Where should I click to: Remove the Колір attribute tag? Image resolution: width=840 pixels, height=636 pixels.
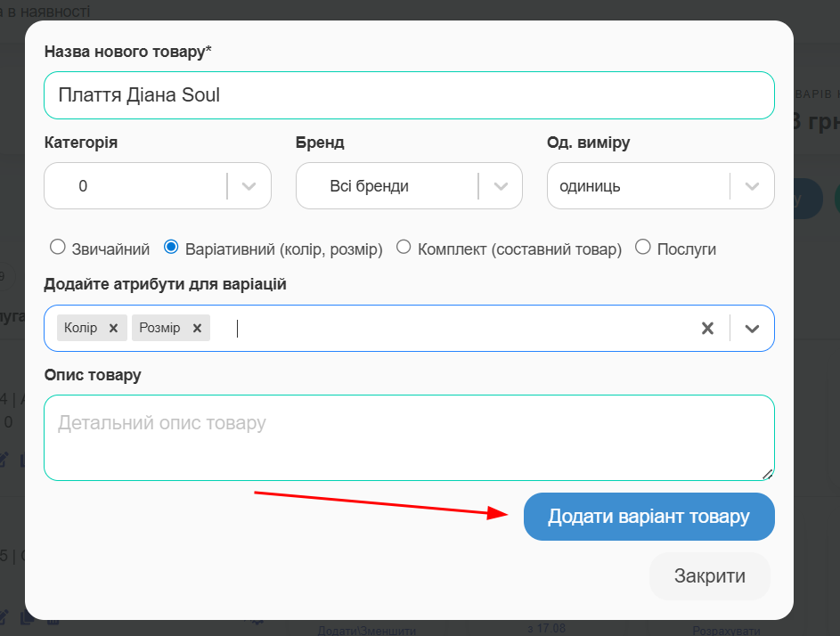click(113, 328)
